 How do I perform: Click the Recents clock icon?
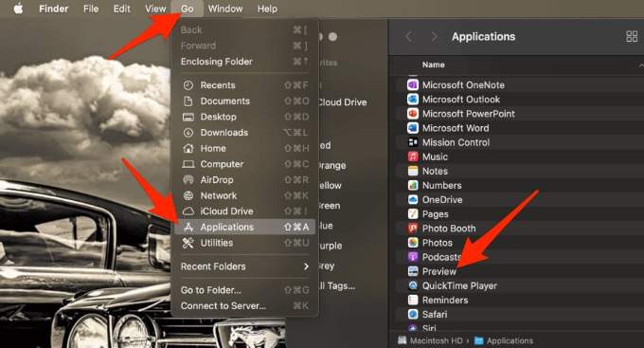(188, 85)
